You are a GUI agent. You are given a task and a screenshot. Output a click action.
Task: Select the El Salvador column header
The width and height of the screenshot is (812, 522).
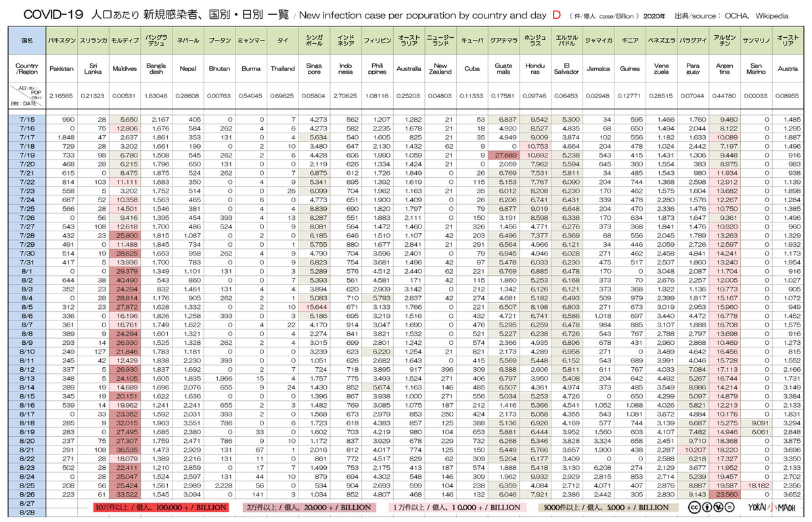point(566,69)
